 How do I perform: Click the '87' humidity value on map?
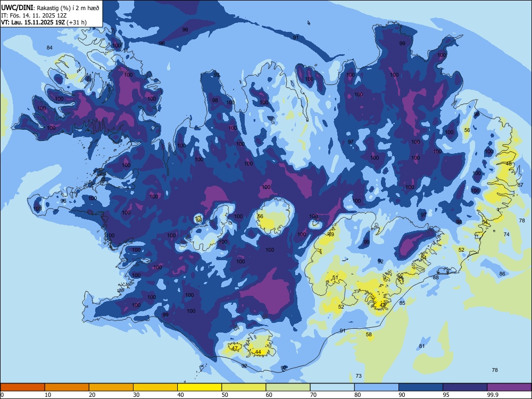coord(520,185)
